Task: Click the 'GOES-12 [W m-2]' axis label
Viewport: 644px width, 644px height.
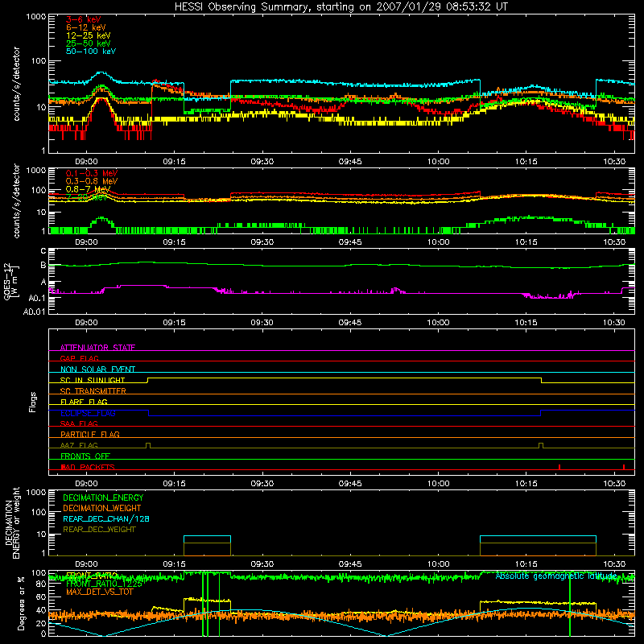Action: pyautogui.click(x=11, y=282)
